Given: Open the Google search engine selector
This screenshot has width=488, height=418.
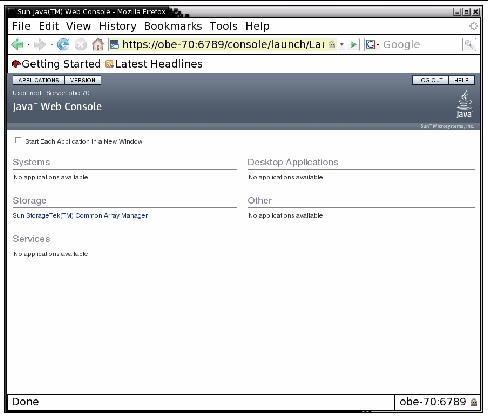Looking at the screenshot, I should tap(372, 45).
